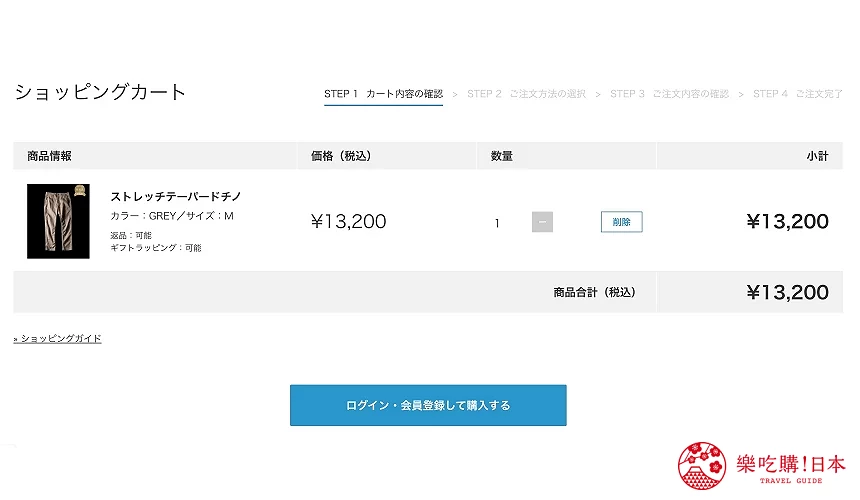Click the ログイン・会員登録して購入する button
This screenshot has height=500, width=860.
coord(428,405)
